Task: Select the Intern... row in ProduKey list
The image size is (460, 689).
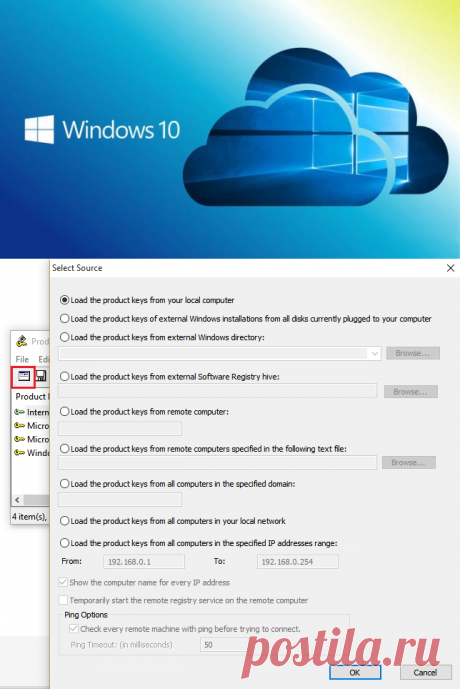Action: tap(32, 412)
